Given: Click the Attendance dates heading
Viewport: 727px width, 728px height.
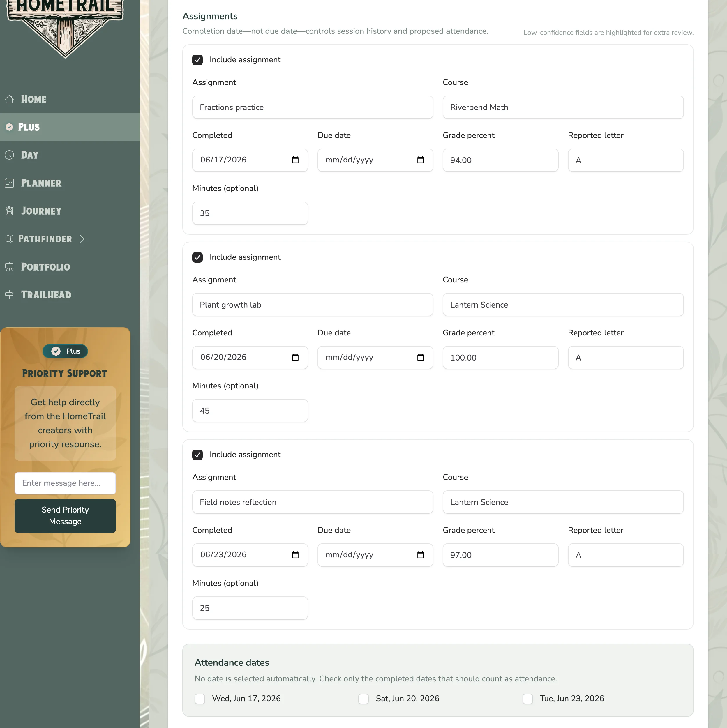Looking at the screenshot, I should (232, 663).
